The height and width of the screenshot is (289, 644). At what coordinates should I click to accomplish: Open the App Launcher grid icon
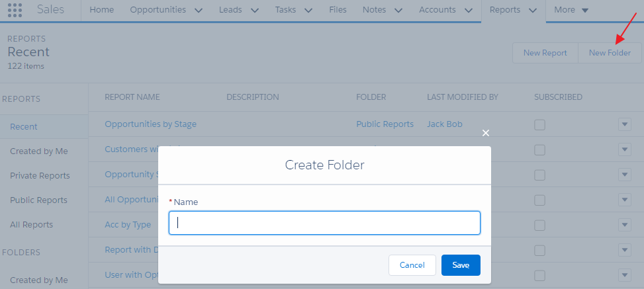15,11
